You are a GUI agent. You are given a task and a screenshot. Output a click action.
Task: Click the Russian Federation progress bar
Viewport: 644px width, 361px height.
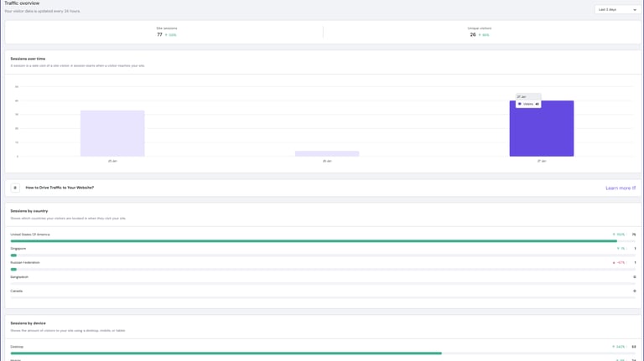(x=323, y=270)
